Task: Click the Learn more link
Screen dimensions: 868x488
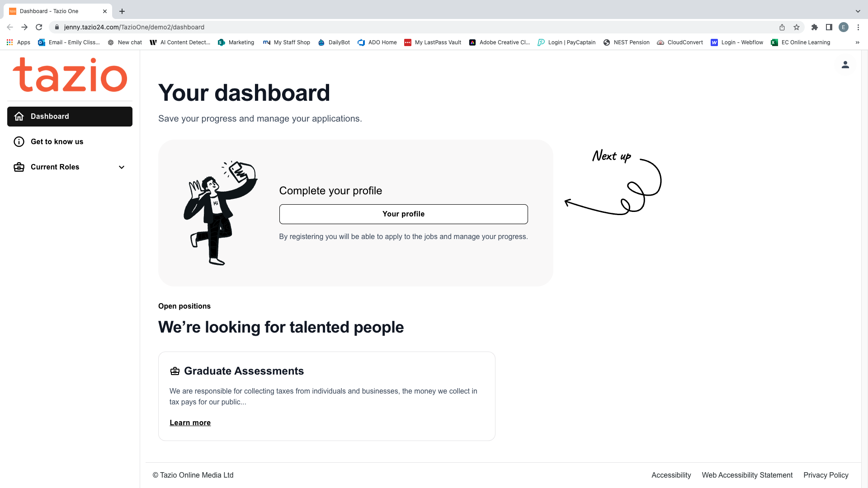Action: click(x=190, y=423)
